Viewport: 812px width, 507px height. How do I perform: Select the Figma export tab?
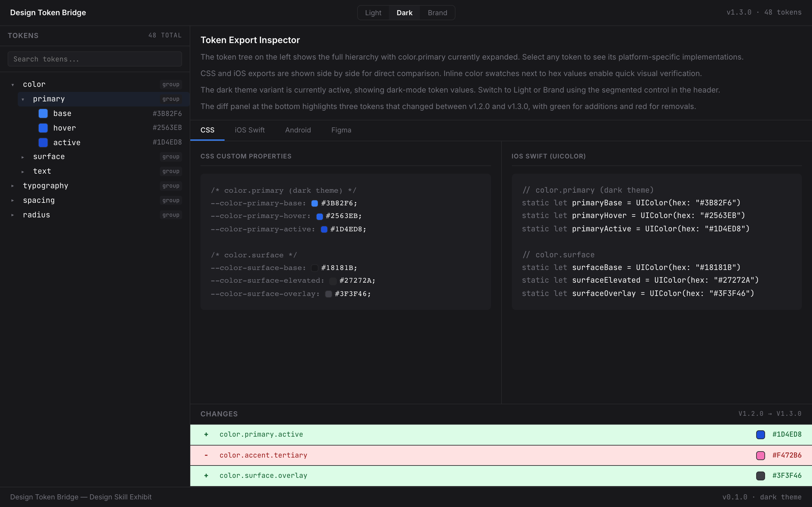(341, 130)
